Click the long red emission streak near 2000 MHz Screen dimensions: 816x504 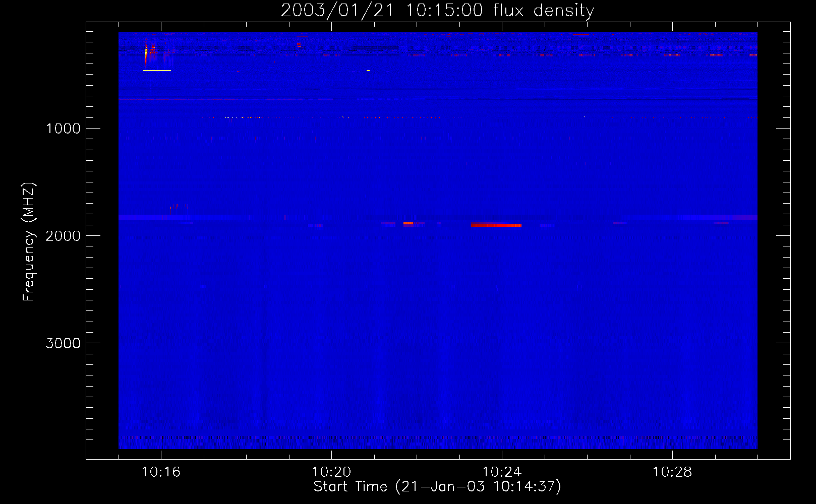(x=496, y=225)
